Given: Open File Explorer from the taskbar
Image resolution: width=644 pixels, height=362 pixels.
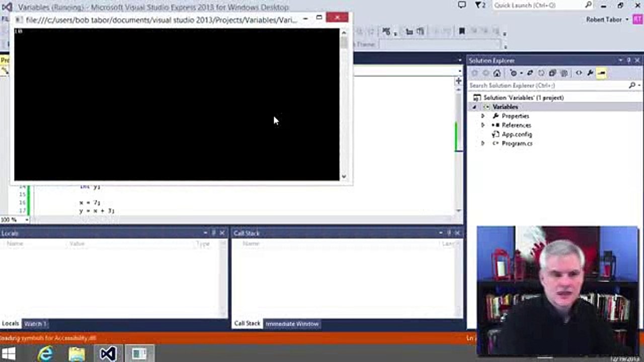Looking at the screenshot, I should point(76,354).
